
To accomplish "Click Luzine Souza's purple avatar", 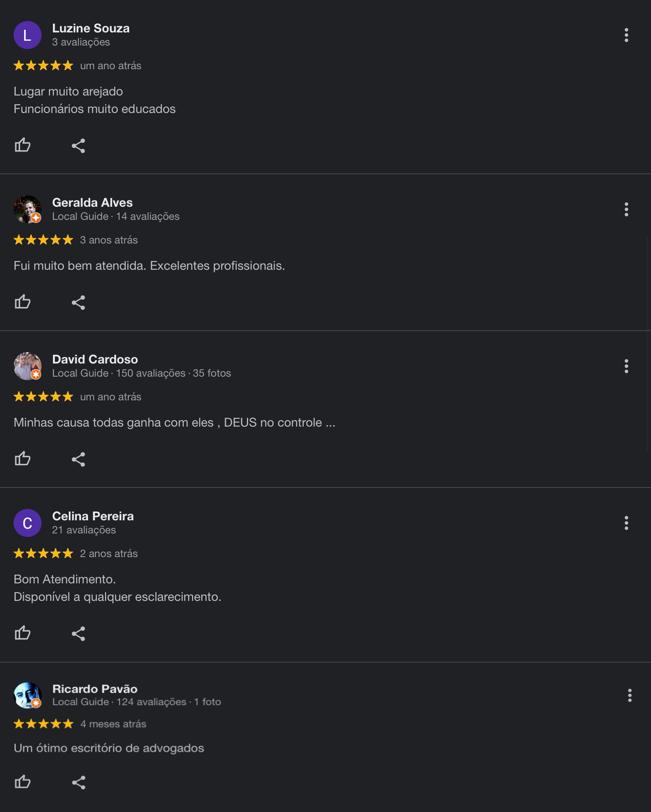I will (x=28, y=35).
